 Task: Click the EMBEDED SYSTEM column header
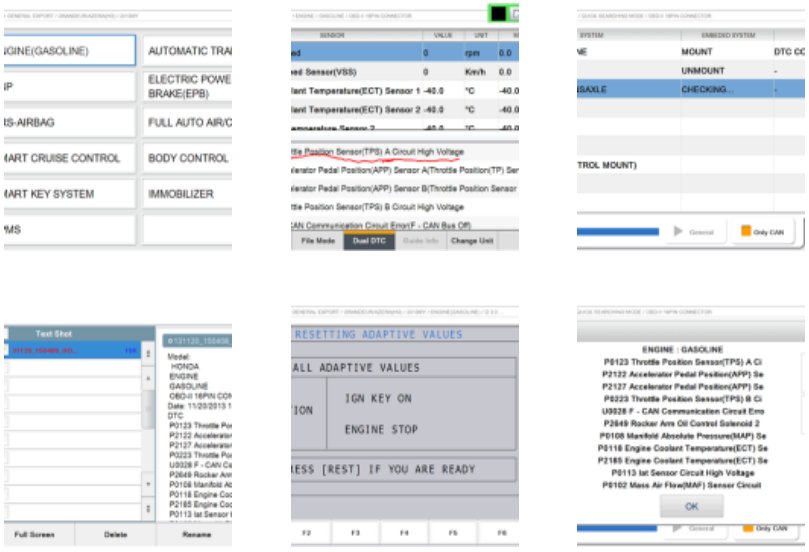727,35
